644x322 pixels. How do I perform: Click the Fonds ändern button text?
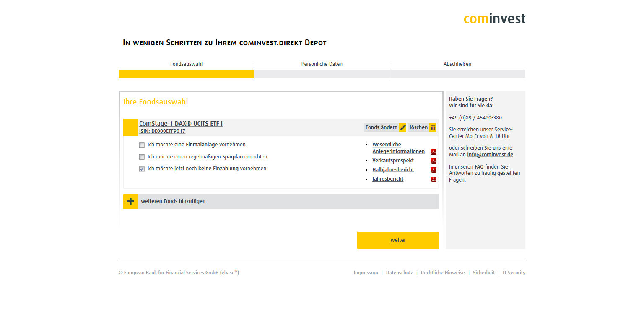tap(382, 127)
